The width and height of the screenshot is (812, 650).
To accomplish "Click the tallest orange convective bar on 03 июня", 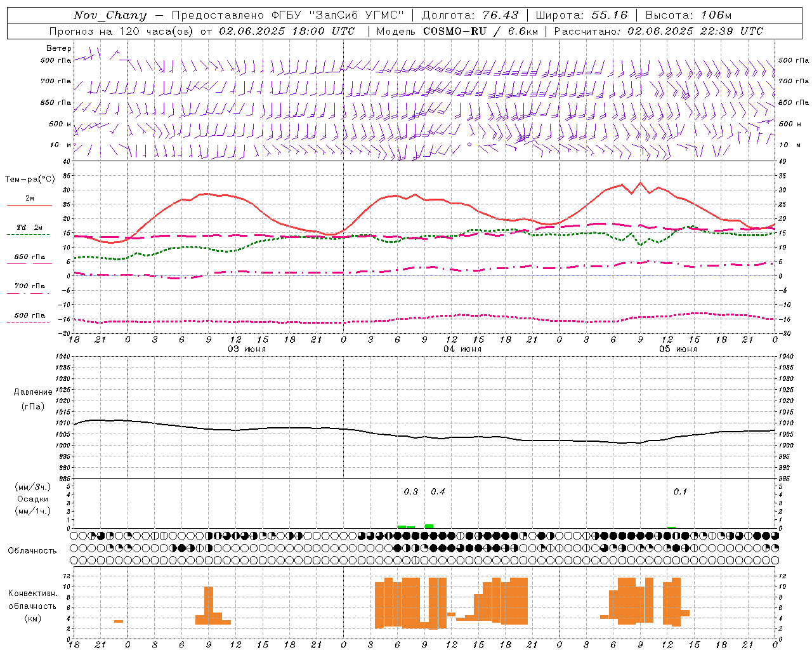I will click(209, 606).
